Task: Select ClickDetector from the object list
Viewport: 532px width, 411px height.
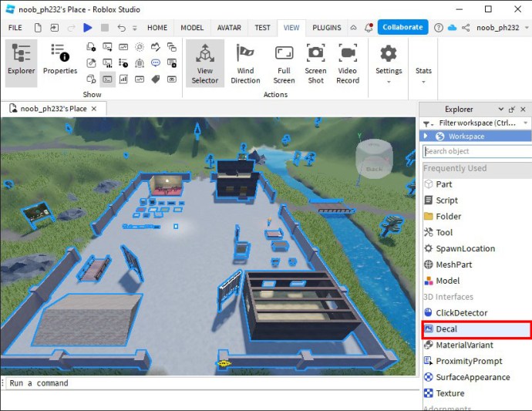Action: (461, 313)
